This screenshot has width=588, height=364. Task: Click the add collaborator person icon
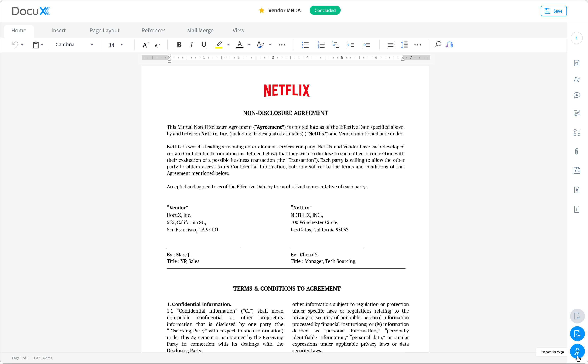[577, 79]
